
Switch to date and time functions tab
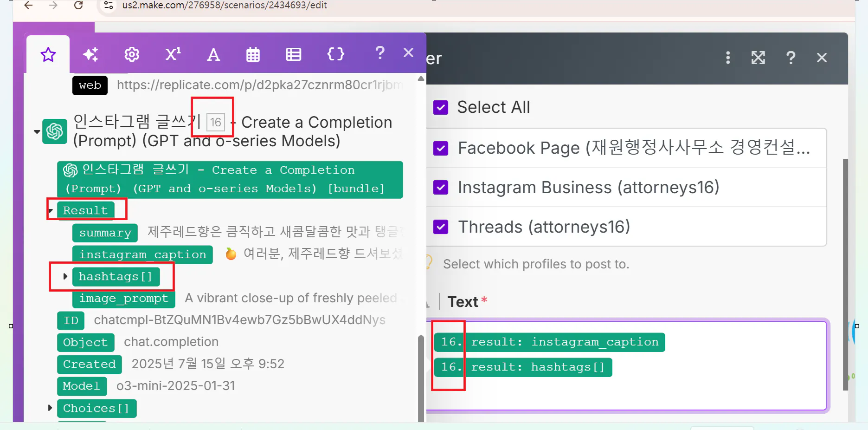tap(253, 54)
